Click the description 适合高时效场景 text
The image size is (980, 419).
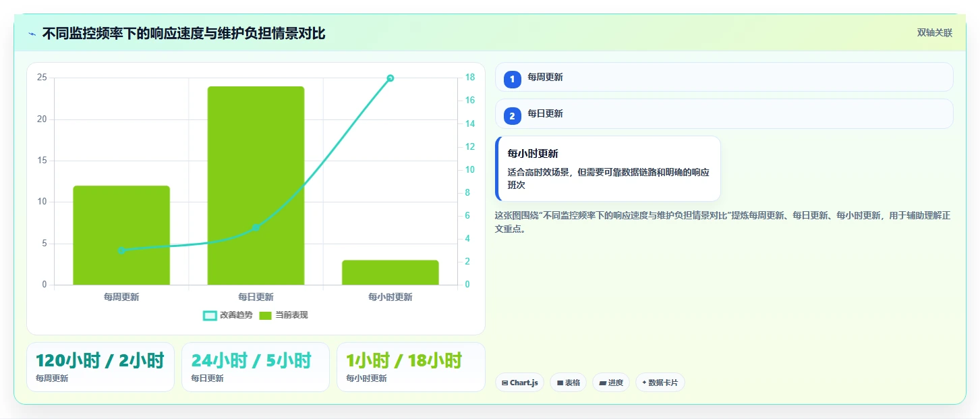coord(608,178)
